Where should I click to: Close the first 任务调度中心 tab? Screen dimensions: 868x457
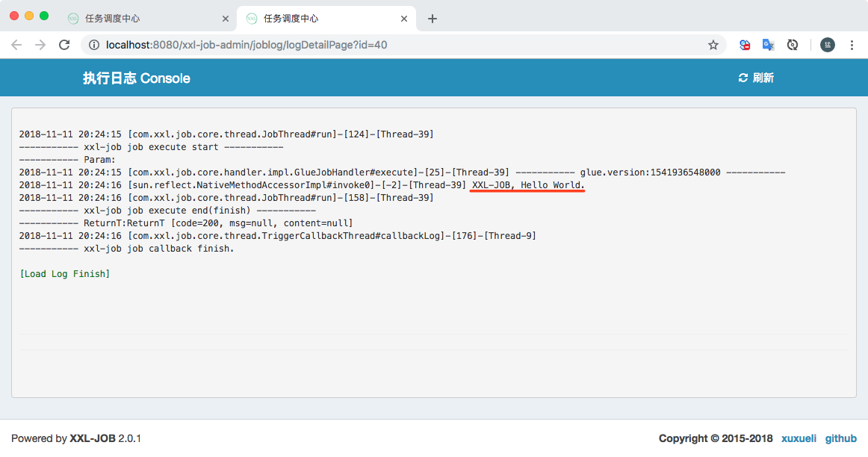coord(226,19)
